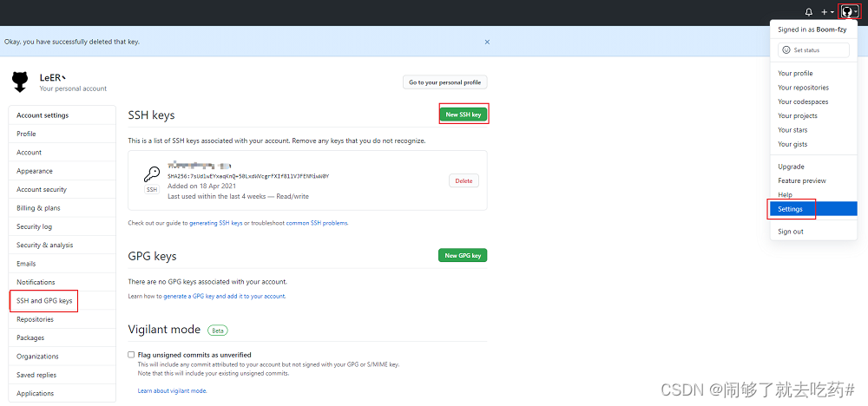Choose Your profile from user menu
The width and height of the screenshot is (868, 406).
coord(813,73)
